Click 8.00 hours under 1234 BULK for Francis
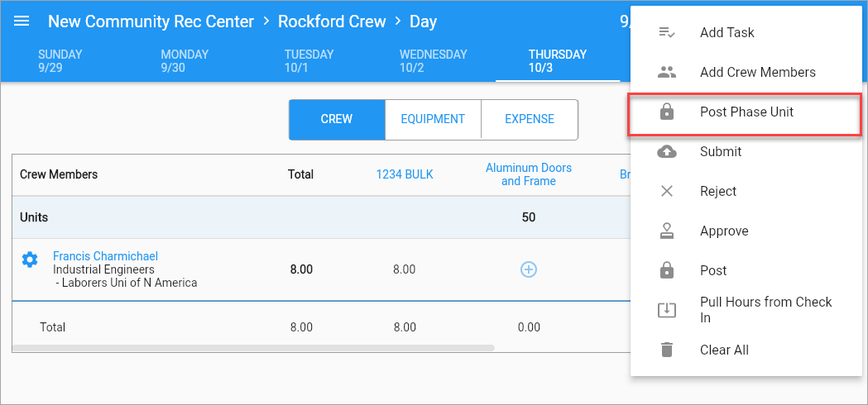This screenshot has height=405, width=868. coord(404,270)
